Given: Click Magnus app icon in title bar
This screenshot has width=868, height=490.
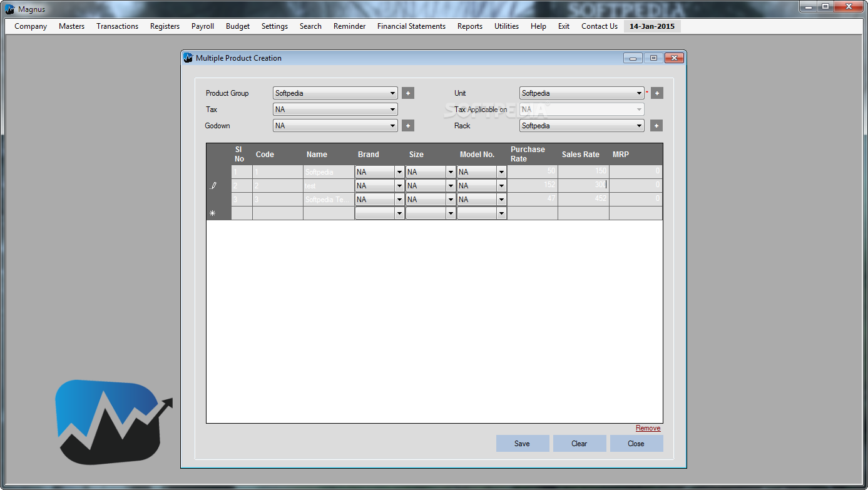Looking at the screenshot, I should click(10, 9).
